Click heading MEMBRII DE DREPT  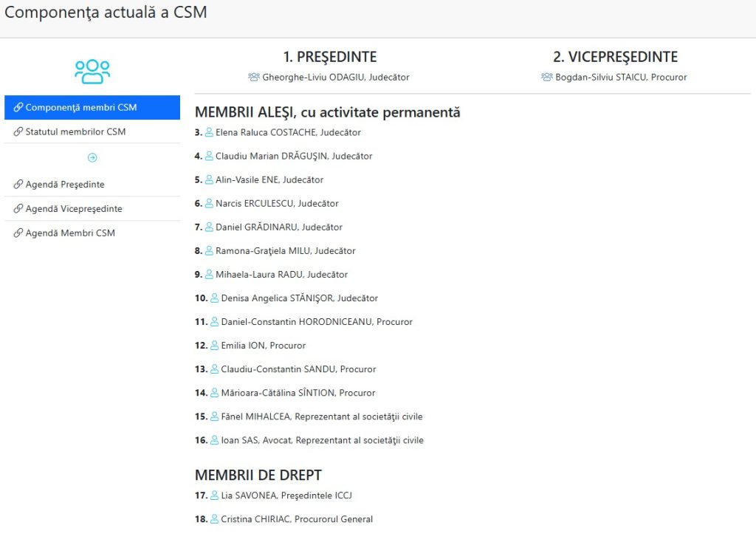click(258, 475)
